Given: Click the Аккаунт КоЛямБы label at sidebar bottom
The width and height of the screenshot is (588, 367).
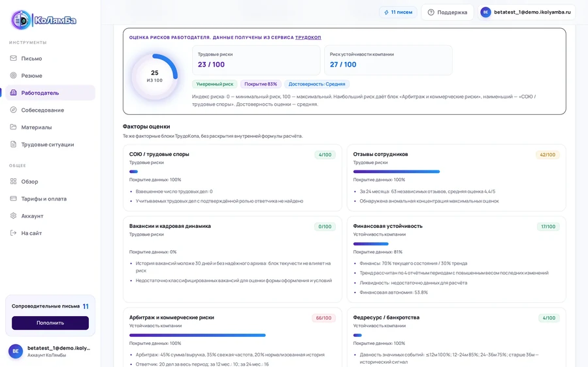Looking at the screenshot, I should click(46, 355).
